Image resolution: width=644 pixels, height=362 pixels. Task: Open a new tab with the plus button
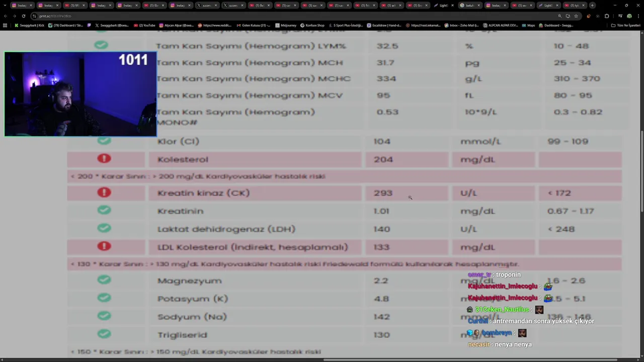pos(592,5)
